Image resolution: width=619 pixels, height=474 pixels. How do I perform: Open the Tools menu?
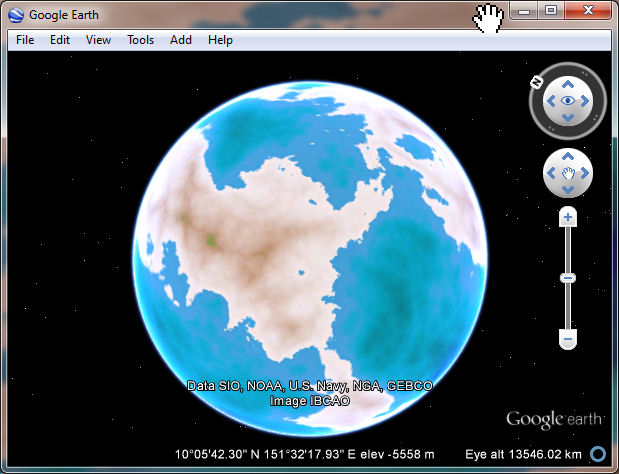click(x=140, y=40)
